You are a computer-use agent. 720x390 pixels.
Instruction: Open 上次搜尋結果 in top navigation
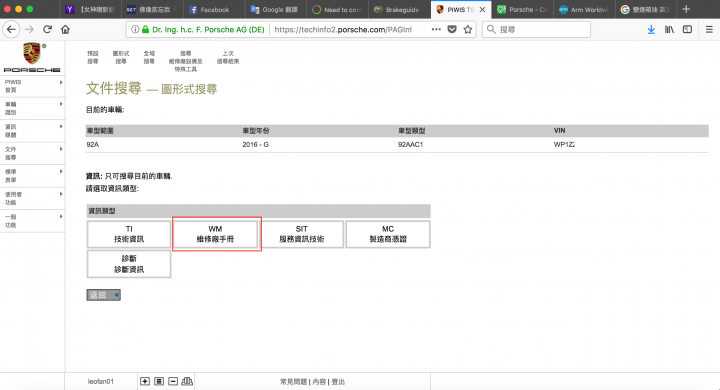tap(228, 57)
